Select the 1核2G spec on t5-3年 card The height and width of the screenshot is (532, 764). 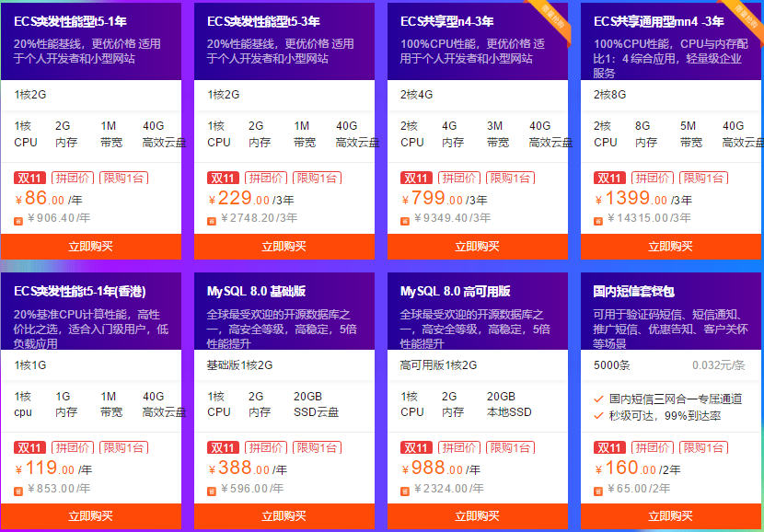click(284, 95)
